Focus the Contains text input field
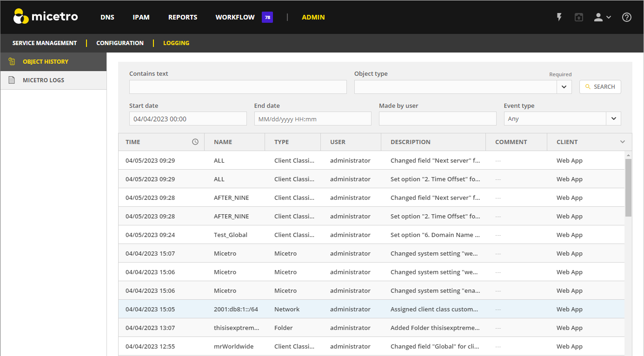This screenshot has height=356, width=644. (238, 87)
